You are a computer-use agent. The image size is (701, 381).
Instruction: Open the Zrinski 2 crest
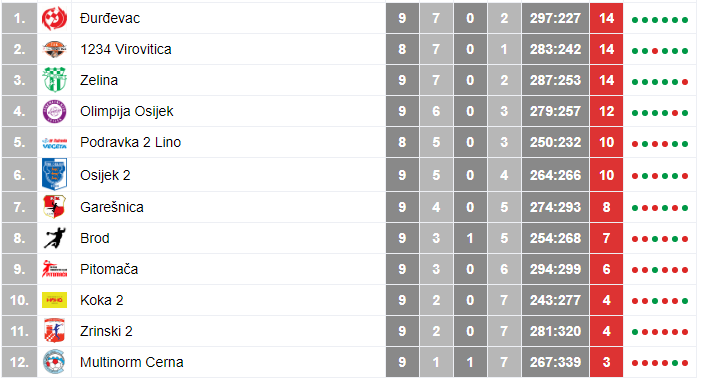pyautogui.click(x=54, y=331)
